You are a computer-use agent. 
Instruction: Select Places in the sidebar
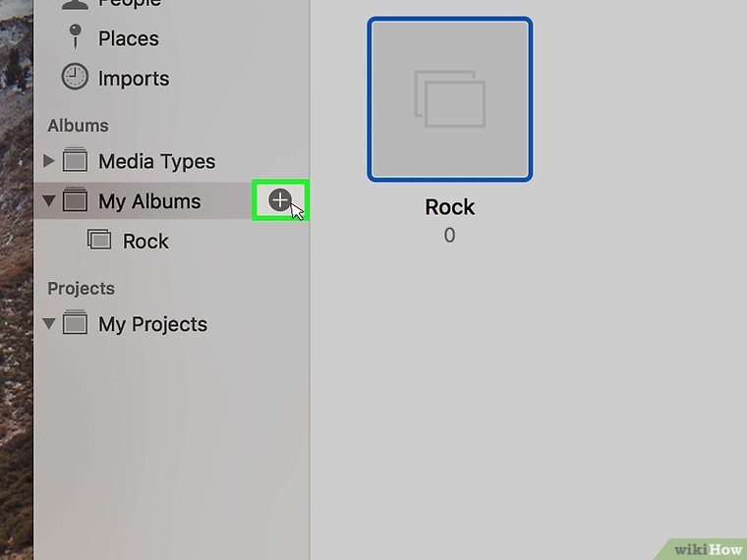point(128,38)
